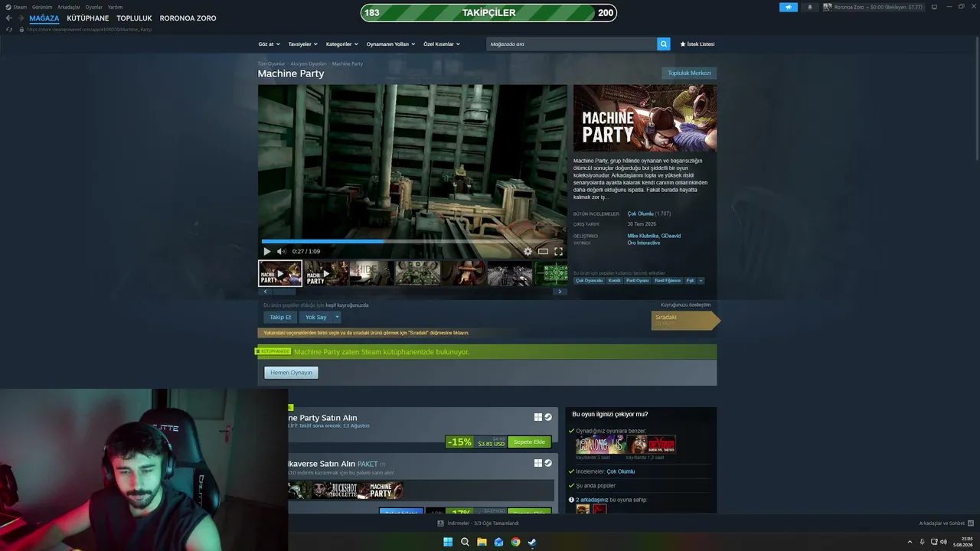Click the Basit Eğlence tag
Screen dimensions: 980x551
click(x=668, y=281)
